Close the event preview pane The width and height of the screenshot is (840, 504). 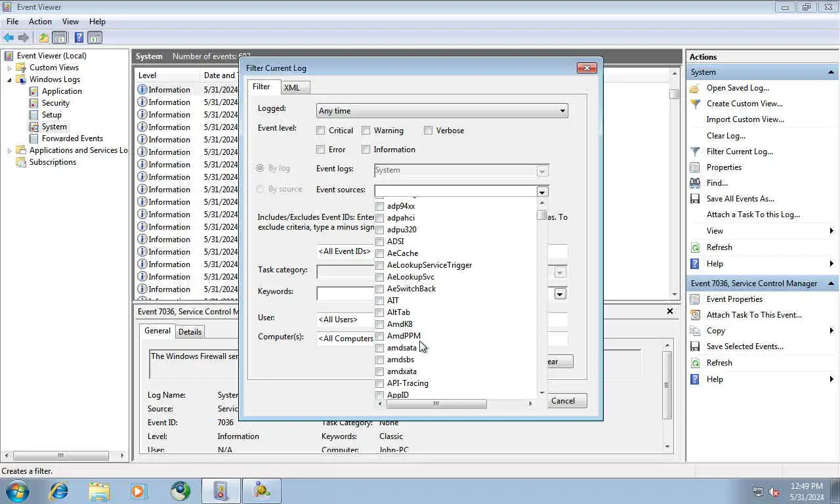pos(670,311)
